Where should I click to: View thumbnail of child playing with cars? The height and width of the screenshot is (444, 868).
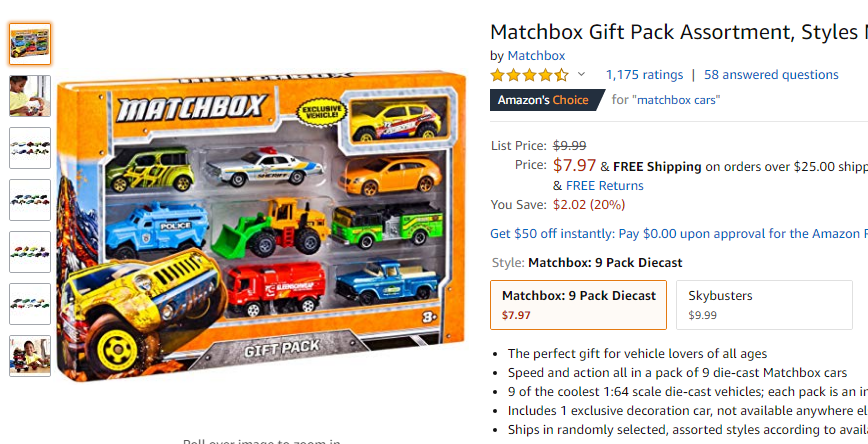(30, 96)
